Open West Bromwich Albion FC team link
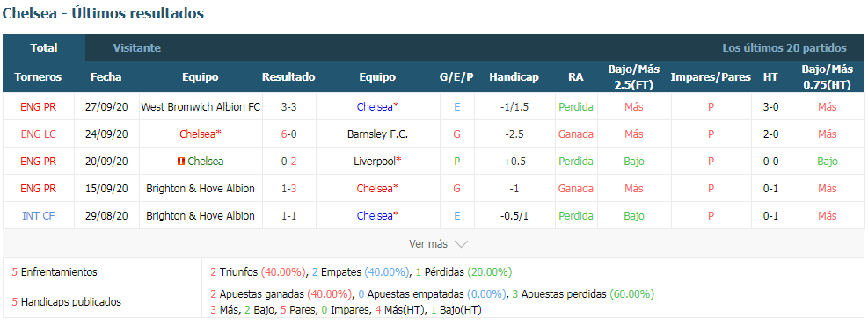Viewport: 868px width, 325px height. click(x=201, y=106)
